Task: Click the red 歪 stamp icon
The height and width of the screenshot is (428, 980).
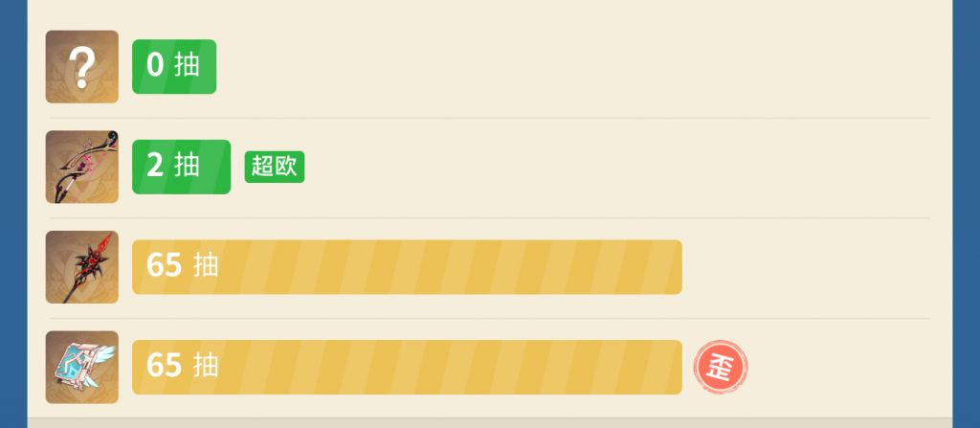Action: [x=721, y=367]
